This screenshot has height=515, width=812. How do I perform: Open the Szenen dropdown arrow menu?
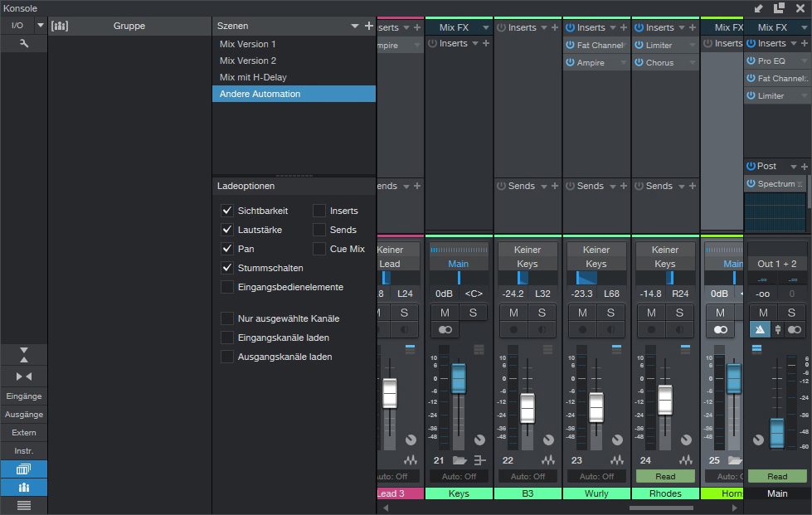point(354,27)
